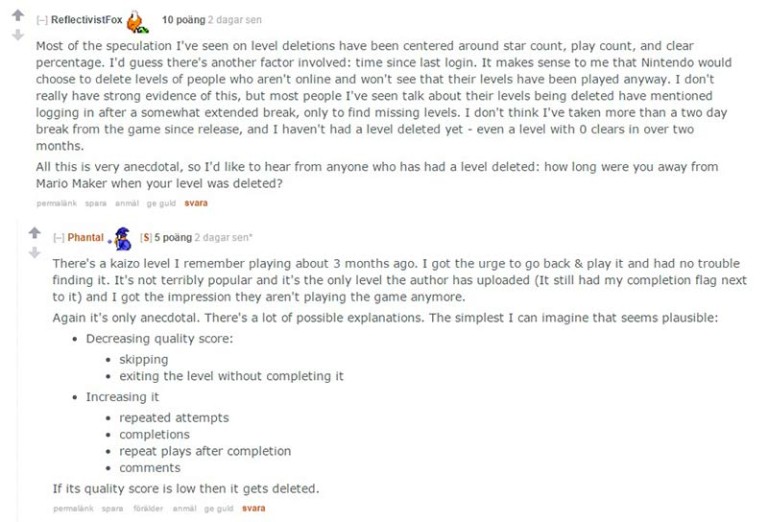
Task: Collapse ReflectivistFox's comment thread
Action: click(x=42, y=20)
